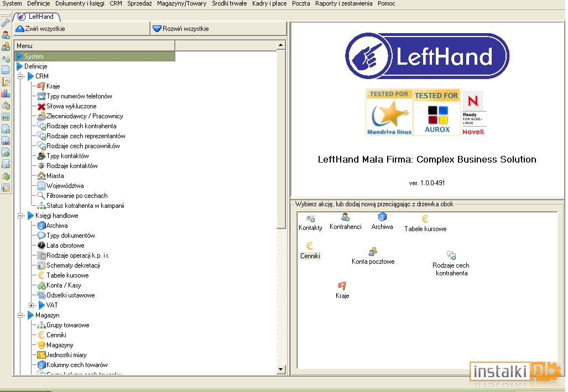Open the Magazyny/Towary menu
The height and width of the screenshot is (392, 568).
click(181, 4)
